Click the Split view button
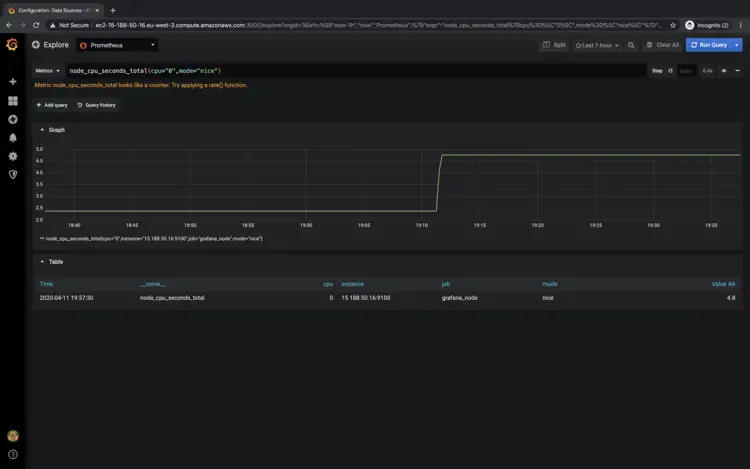 tap(554, 45)
